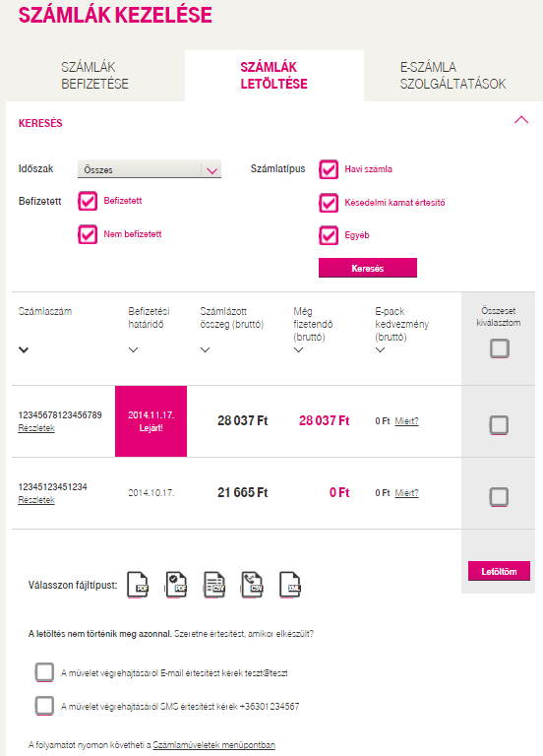Screen dimensions: 543x756
Task: Open E-számla szolgáltatások tab
Action: (452, 76)
